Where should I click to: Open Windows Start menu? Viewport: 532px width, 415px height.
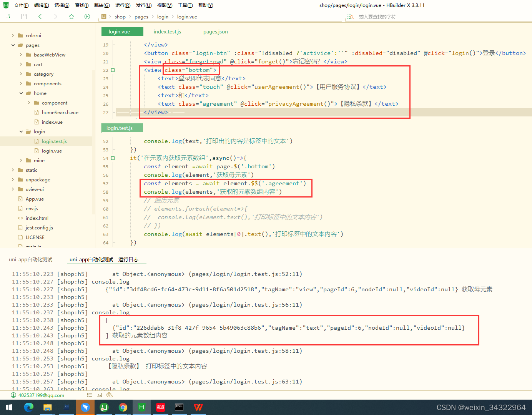(x=9, y=407)
